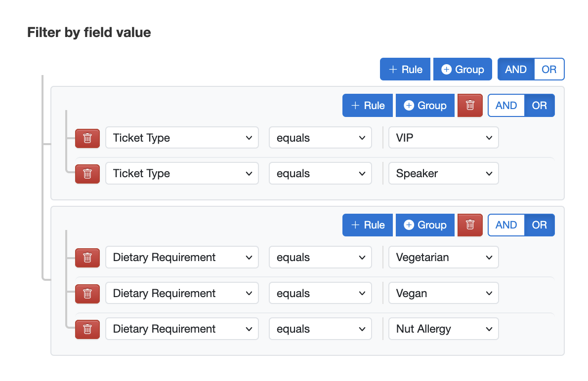Click the plus icon on the top-level Group button

click(447, 69)
